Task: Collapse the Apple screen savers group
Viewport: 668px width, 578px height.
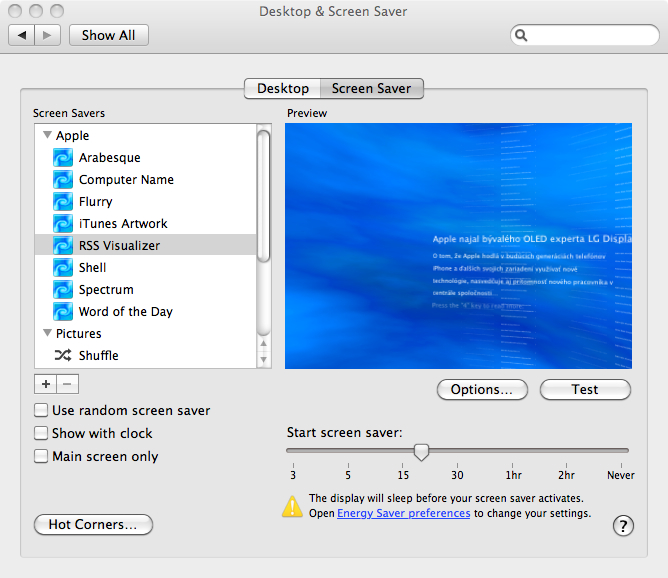Action: (x=46, y=135)
